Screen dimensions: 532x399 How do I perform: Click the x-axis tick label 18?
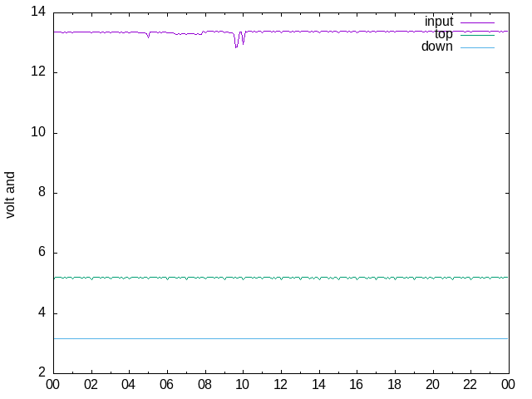click(394, 385)
